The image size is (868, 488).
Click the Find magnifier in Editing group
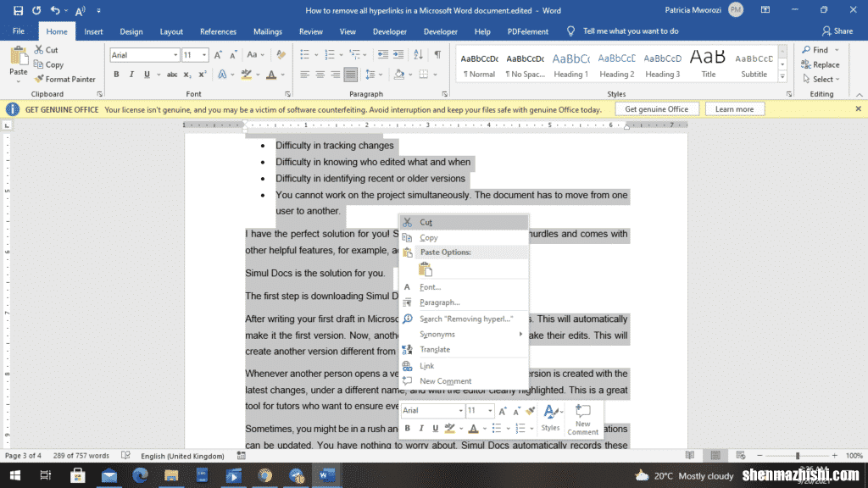tap(806, 50)
